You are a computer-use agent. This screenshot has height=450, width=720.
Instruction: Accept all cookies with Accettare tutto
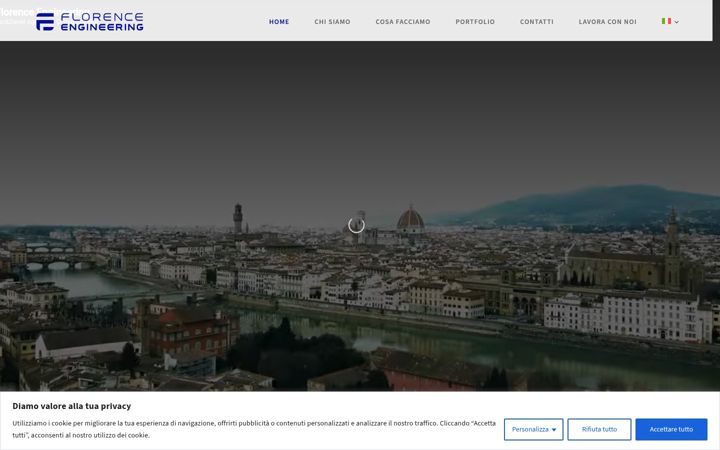pos(671,429)
